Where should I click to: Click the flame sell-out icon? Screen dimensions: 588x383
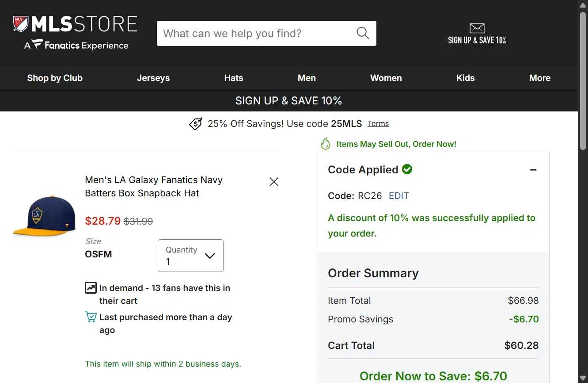coord(326,144)
